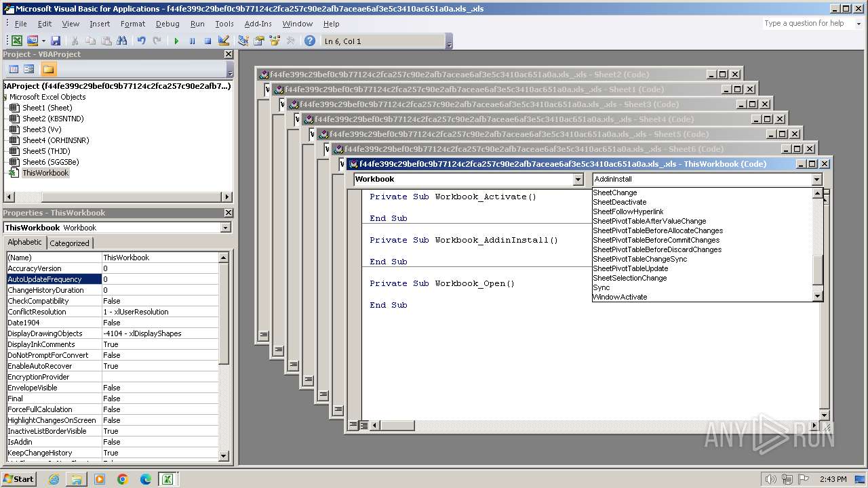Toggle Folders view in Project panel
Screen dimensions: 868x488
pyautogui.click(x=48, y=69)
